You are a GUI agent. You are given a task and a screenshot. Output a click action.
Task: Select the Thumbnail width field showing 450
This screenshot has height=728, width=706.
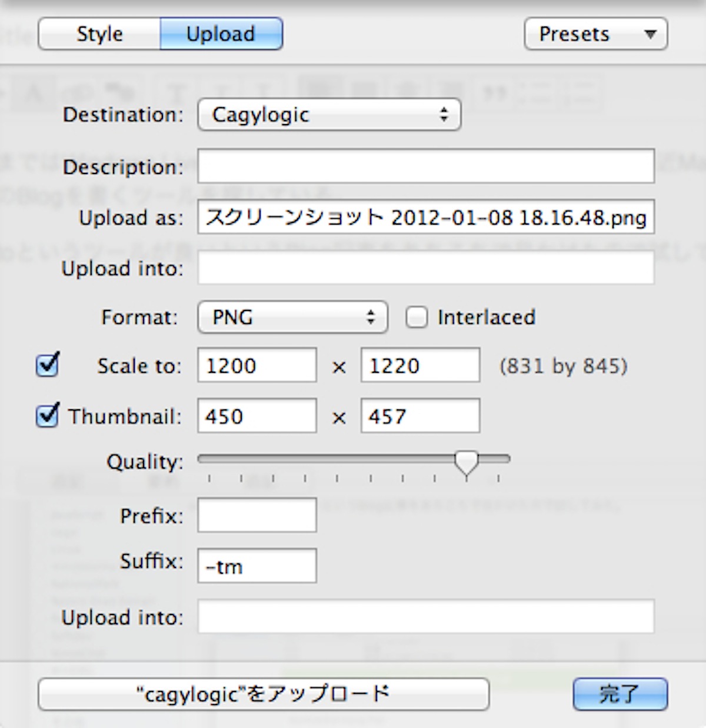(x=257, y=416)
